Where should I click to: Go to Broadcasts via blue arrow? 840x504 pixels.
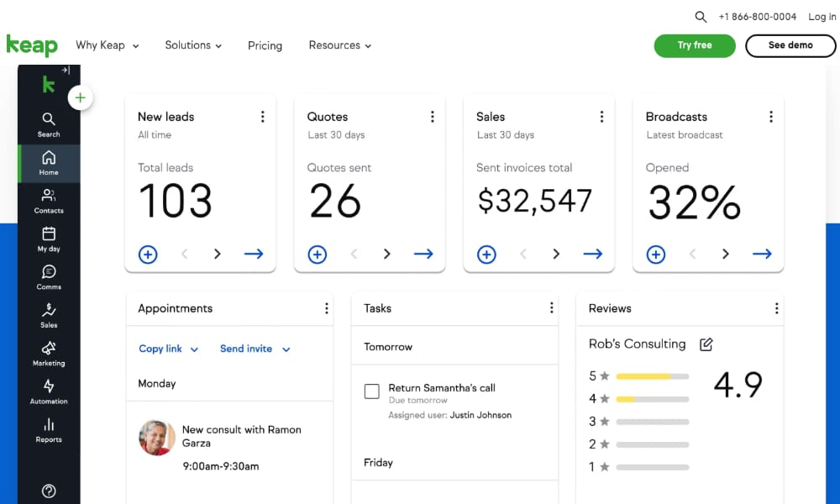(x=762, y=254)
